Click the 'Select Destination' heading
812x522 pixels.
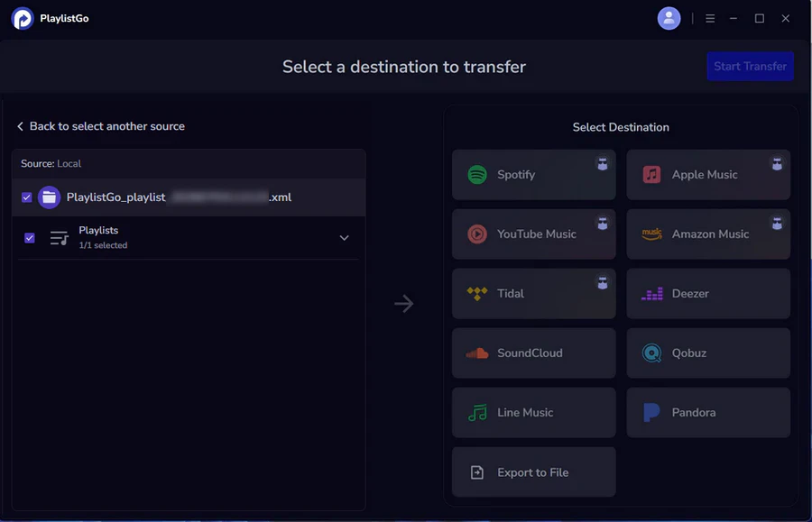click(621, 127)
